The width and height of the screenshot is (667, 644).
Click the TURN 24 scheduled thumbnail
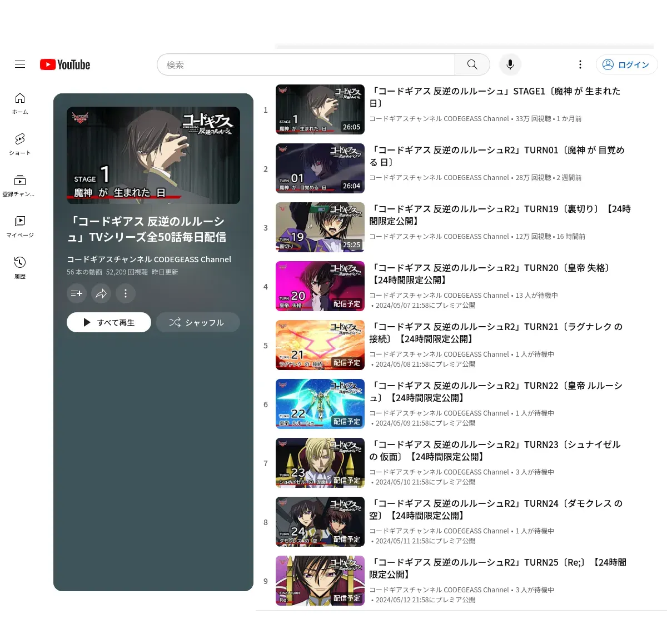click(320, 522)
